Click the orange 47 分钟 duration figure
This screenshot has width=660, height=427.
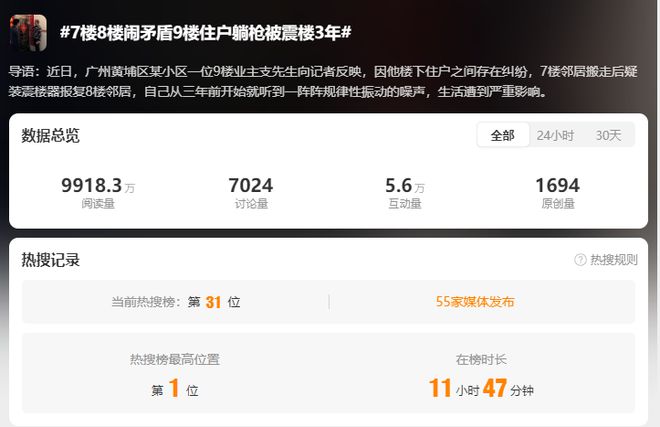508,388
